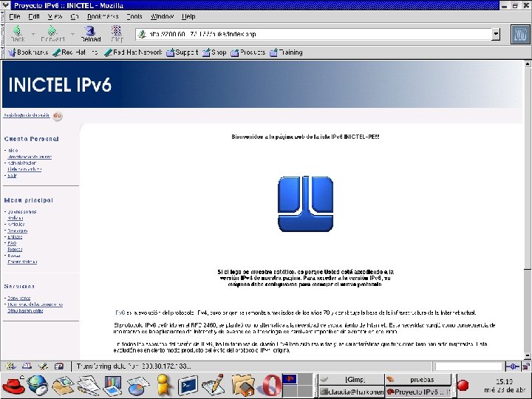This screenshot has width=532, height=399.
Task: Click the Descargas link in Menu principal
Action: [17, 231]
